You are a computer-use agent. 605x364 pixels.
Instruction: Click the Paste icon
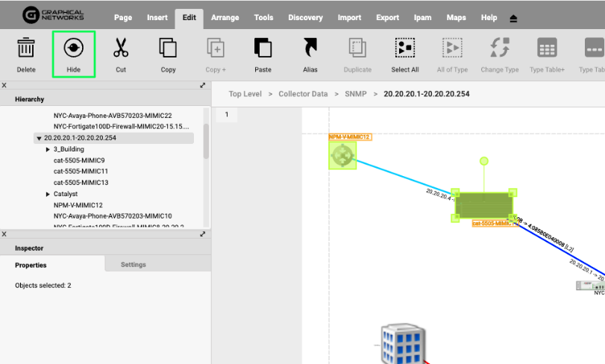click(x=263, y=49)
